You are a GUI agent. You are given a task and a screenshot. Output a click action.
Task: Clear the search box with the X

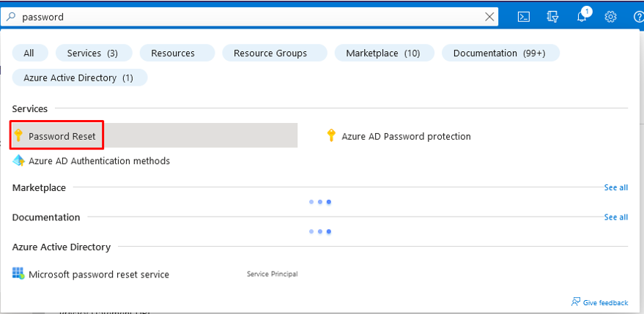[x=489, y=17]
